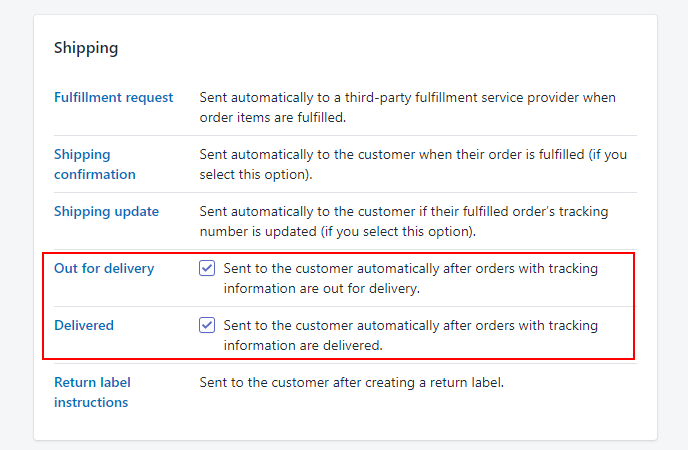Viewport: 688px width, 450px height.
Task: Open the Shipping confirmation template link
Action: point(95,164)
